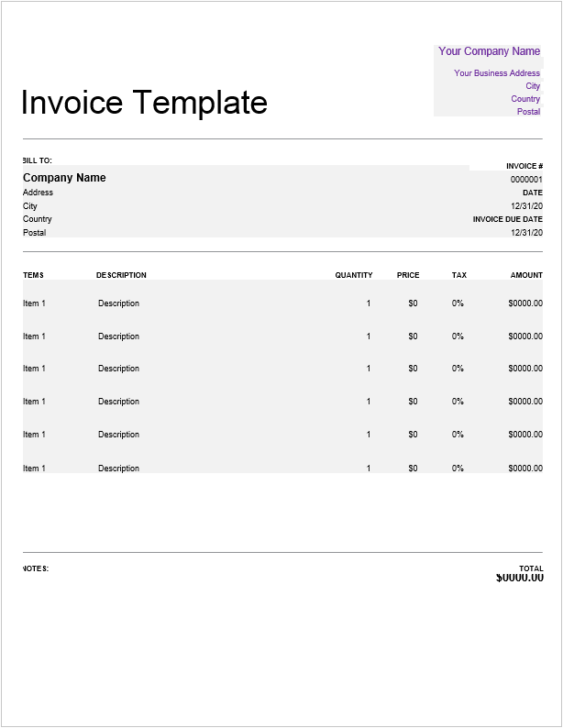The height and width of the screenshot is (728, 563).
Task: Select the date value directly below "DATE"
Action: pyautogui.click(x=526, y=206)
